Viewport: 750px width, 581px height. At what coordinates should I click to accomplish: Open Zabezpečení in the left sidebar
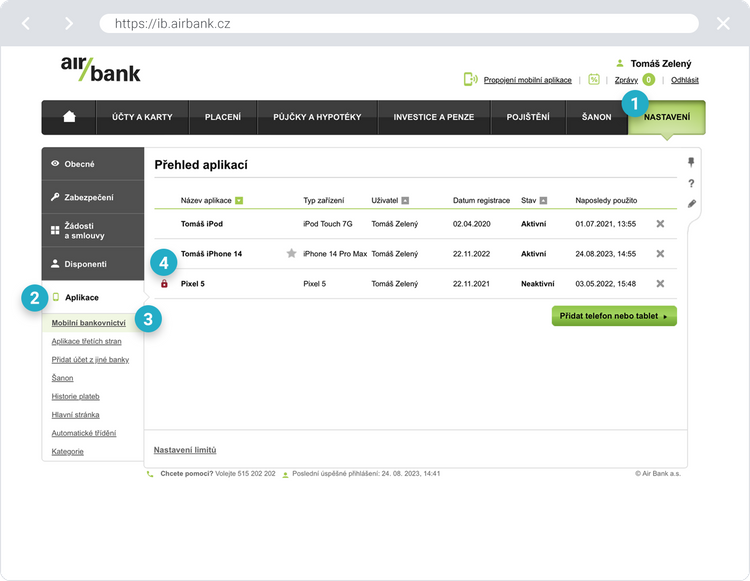[89, 197]
